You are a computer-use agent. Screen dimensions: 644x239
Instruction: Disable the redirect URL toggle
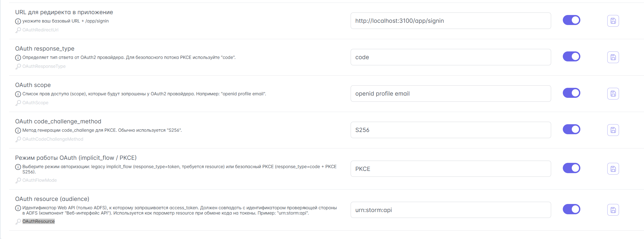571,20
